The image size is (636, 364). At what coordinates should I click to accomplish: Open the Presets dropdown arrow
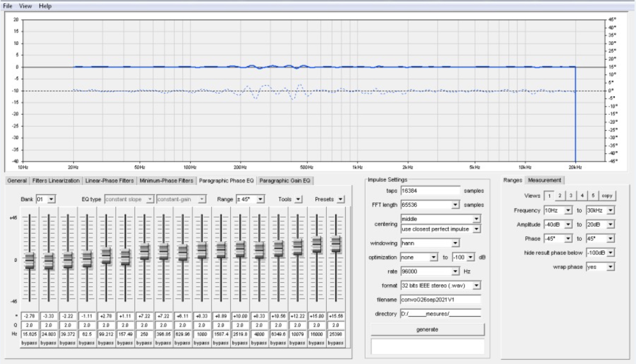(340, 199)
